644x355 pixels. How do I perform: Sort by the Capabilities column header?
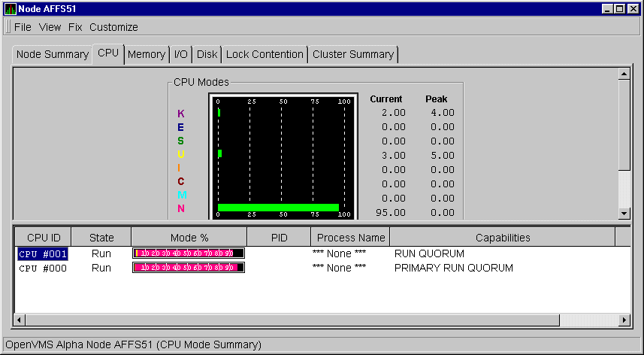502,238
